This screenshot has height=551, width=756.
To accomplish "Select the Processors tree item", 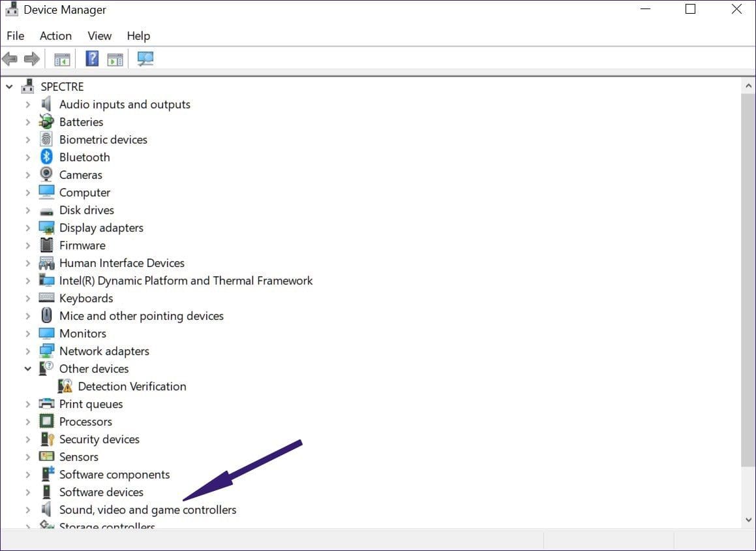I will (85, 422).
